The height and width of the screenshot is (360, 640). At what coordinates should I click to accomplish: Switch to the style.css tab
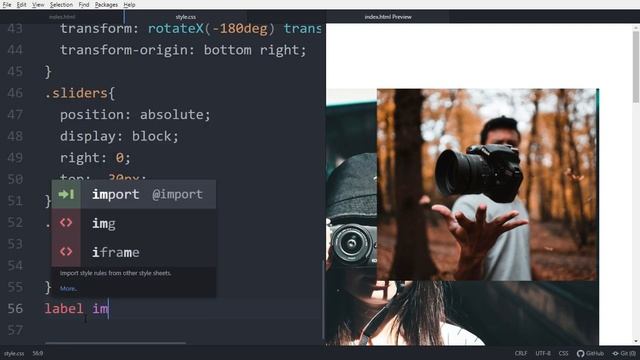(186, 17)
